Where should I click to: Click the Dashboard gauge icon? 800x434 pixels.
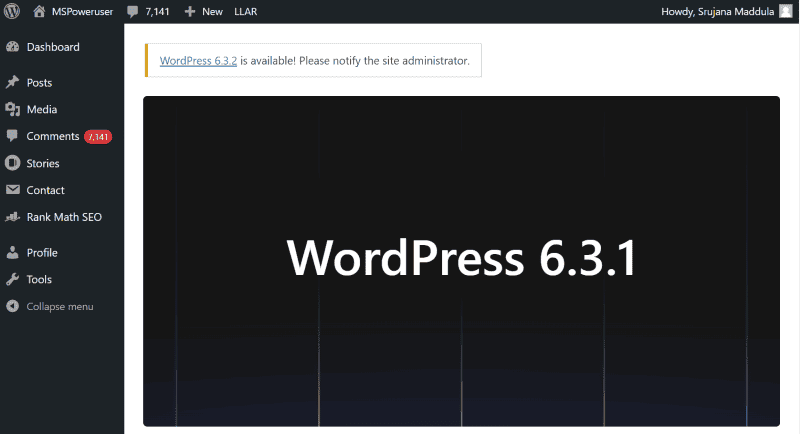pyautogui.click(x=13, y=47)
